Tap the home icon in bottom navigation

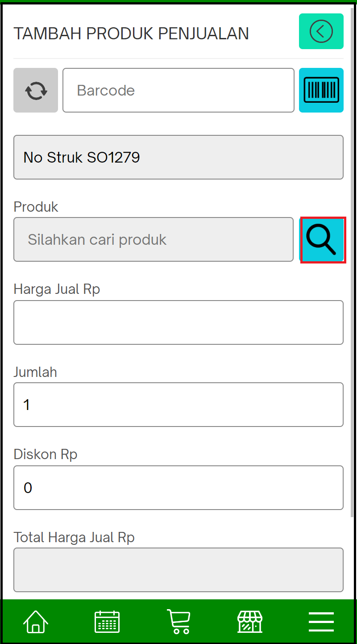click(x=36, y=621)
